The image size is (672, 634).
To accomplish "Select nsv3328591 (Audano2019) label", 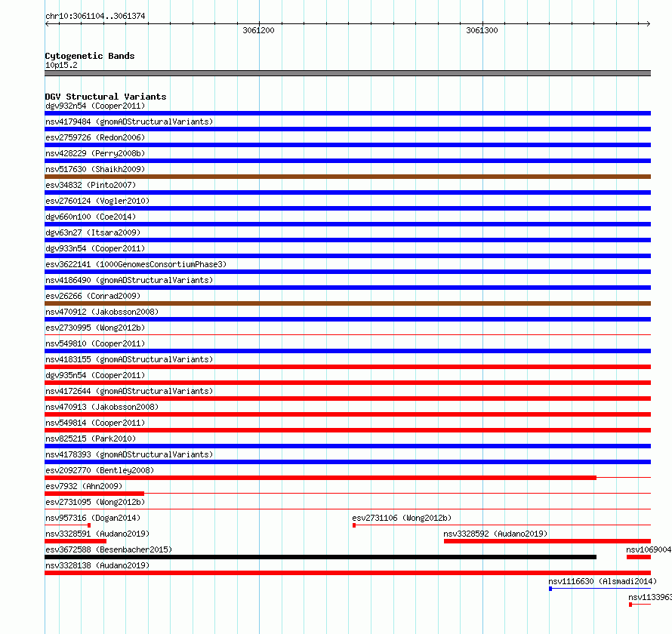I will point(97,534).
